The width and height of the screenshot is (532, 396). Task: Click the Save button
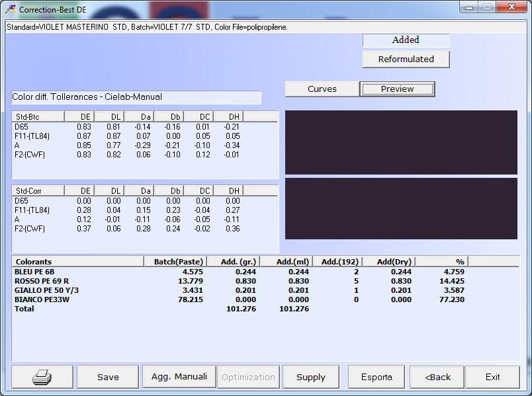click(x=108, y=377)
